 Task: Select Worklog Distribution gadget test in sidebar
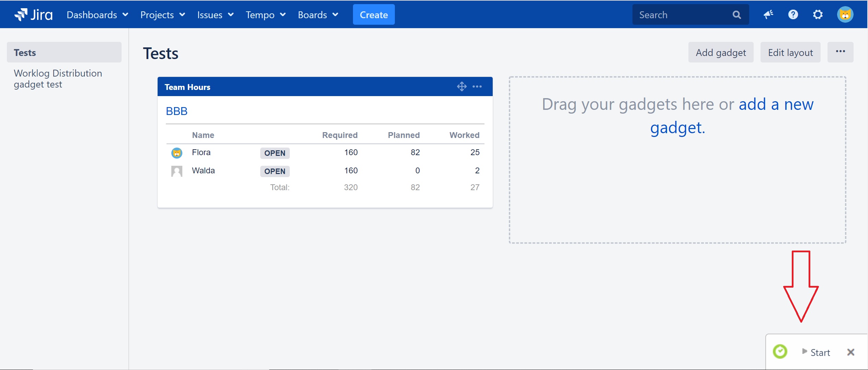click(58, 79)
